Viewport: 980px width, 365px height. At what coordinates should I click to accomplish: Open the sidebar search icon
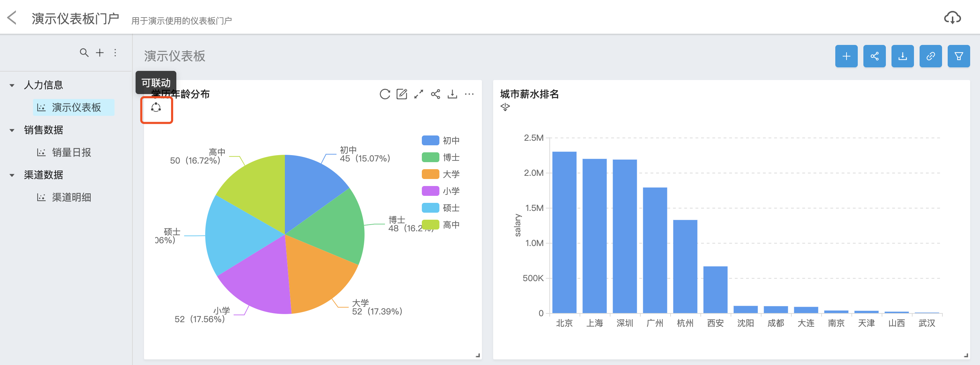[84, 53]
